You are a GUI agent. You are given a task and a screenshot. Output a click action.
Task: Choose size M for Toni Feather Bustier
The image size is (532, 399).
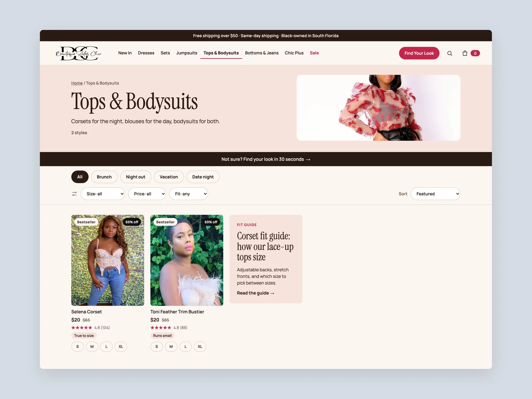[x=171, y=346]
